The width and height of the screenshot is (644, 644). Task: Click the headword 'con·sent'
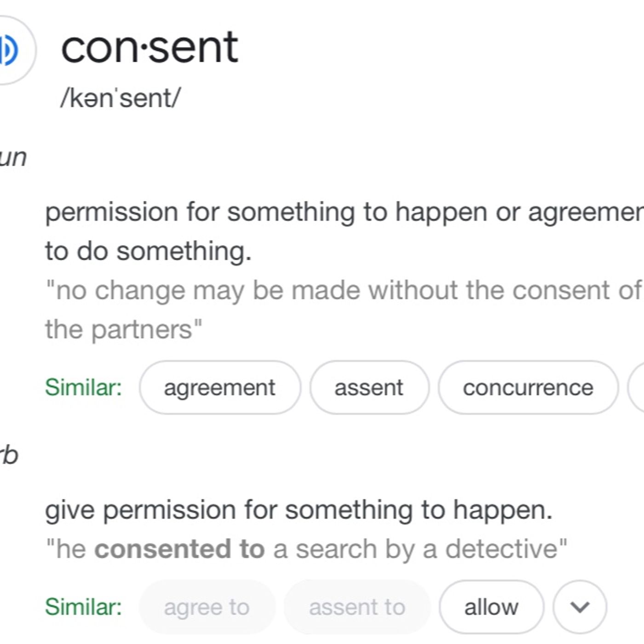point(149,47)
